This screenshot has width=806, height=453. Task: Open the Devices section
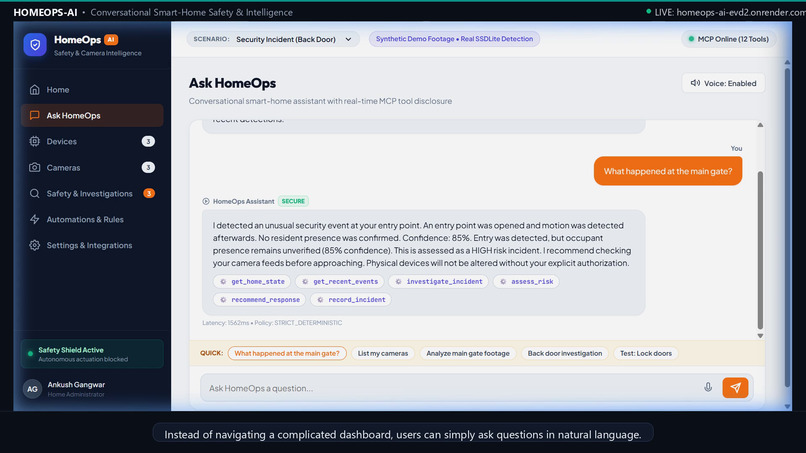click(93, 141)
